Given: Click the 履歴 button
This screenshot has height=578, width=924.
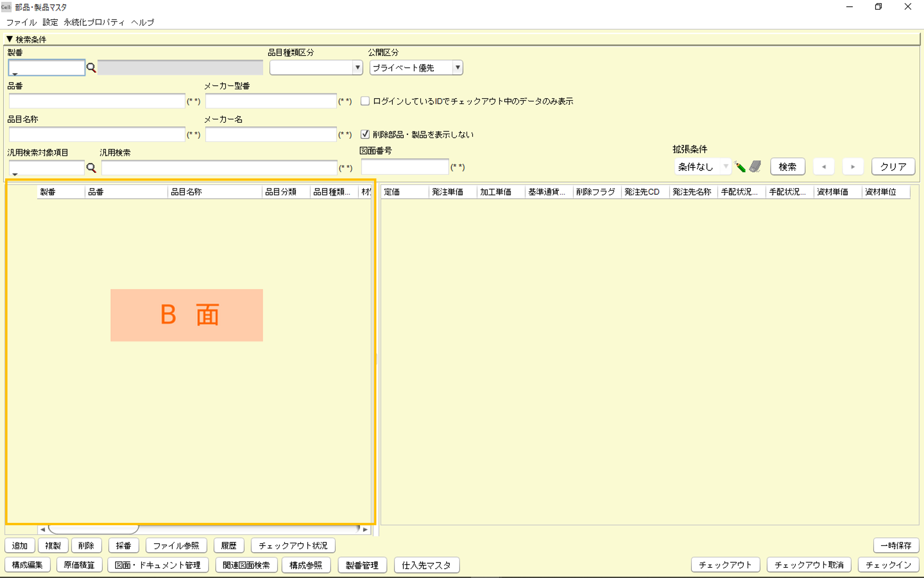Looking at the screenshot, I should [229, 546].
